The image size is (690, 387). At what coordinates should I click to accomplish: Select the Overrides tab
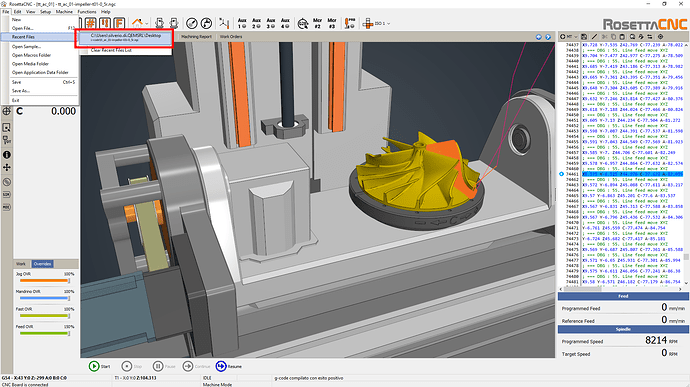42,264
